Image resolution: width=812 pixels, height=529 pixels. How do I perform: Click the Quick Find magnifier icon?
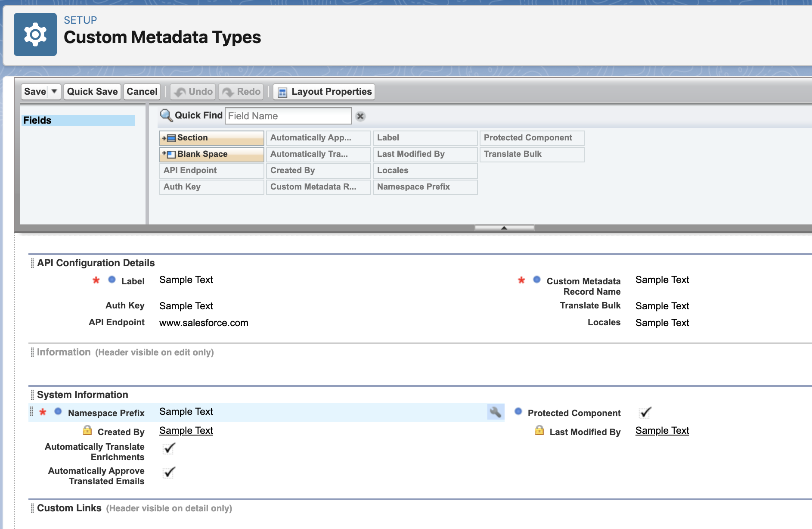(x=166, y=115)
